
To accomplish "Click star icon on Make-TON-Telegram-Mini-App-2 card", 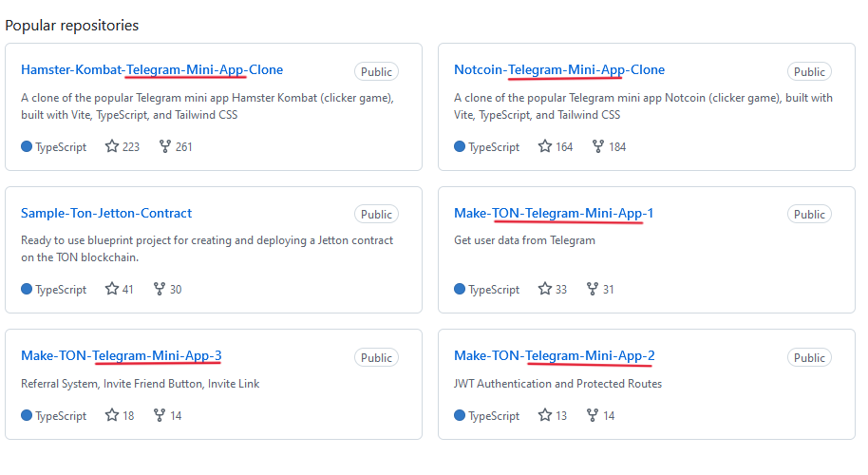I will [545, 415].
